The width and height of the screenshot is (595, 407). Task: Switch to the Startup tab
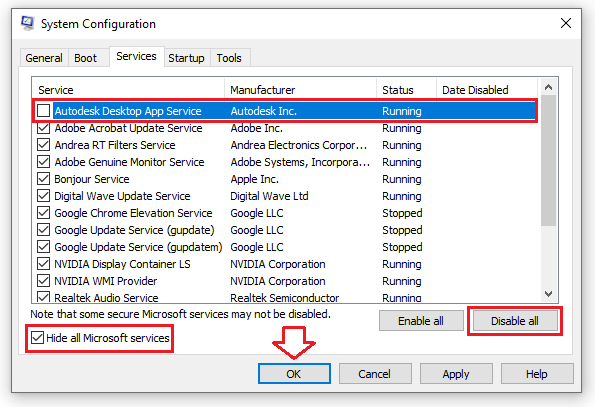(186, 58)
